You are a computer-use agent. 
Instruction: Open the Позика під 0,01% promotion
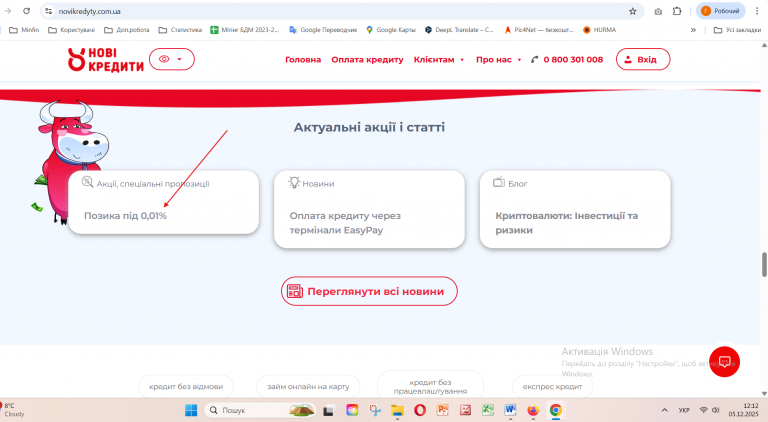pyautogui.click(x=125, y=216)
